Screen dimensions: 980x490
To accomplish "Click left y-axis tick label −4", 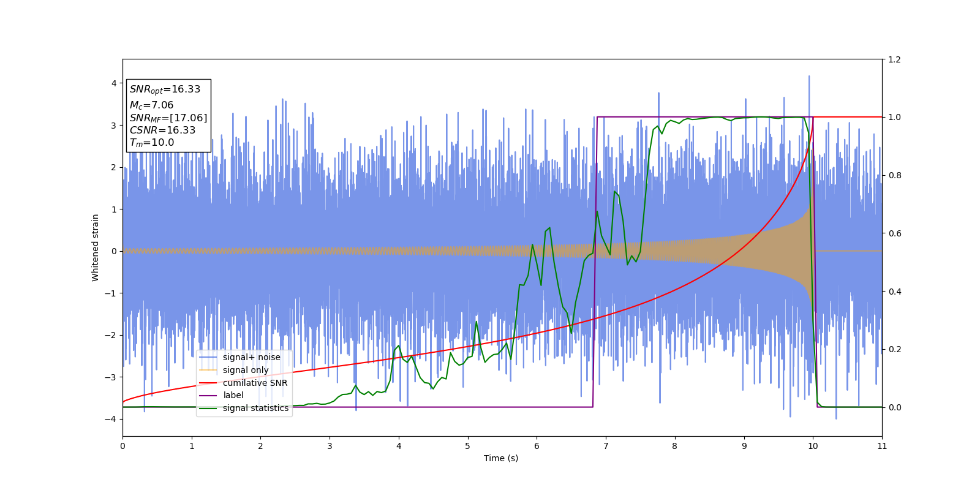I will tap(111, 419).
